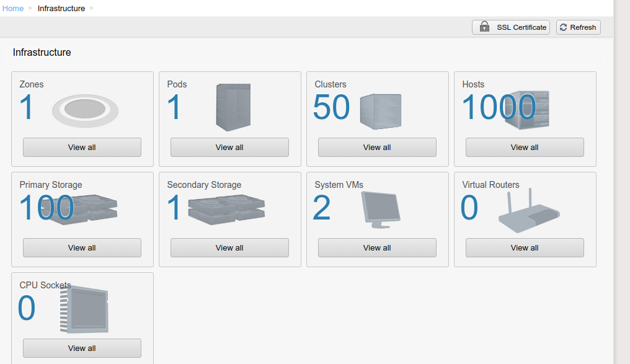
Task: Click the System VMs card title
Action: pyautogui.click(x=339, y=185)
